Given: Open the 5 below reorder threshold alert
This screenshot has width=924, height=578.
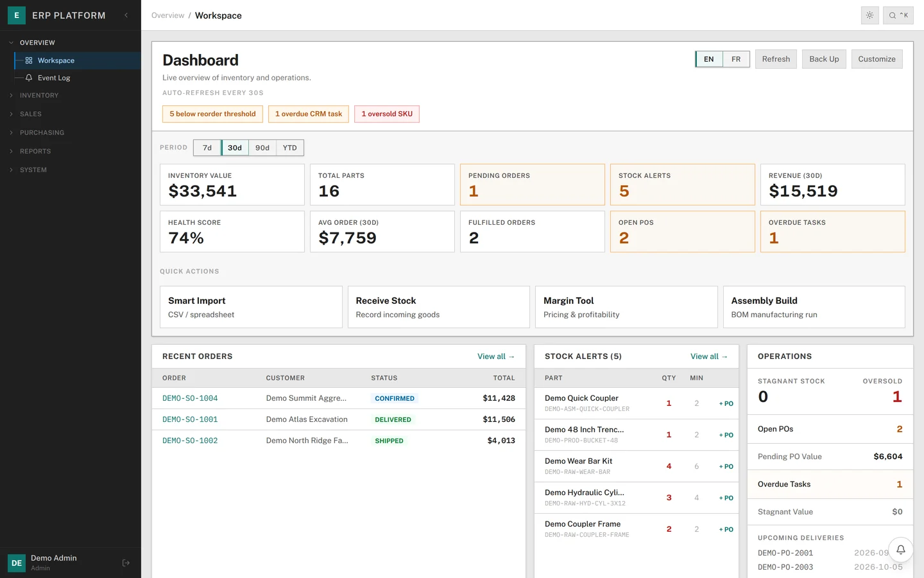Looking at the screenshot, I should click(x=212, y=114).
